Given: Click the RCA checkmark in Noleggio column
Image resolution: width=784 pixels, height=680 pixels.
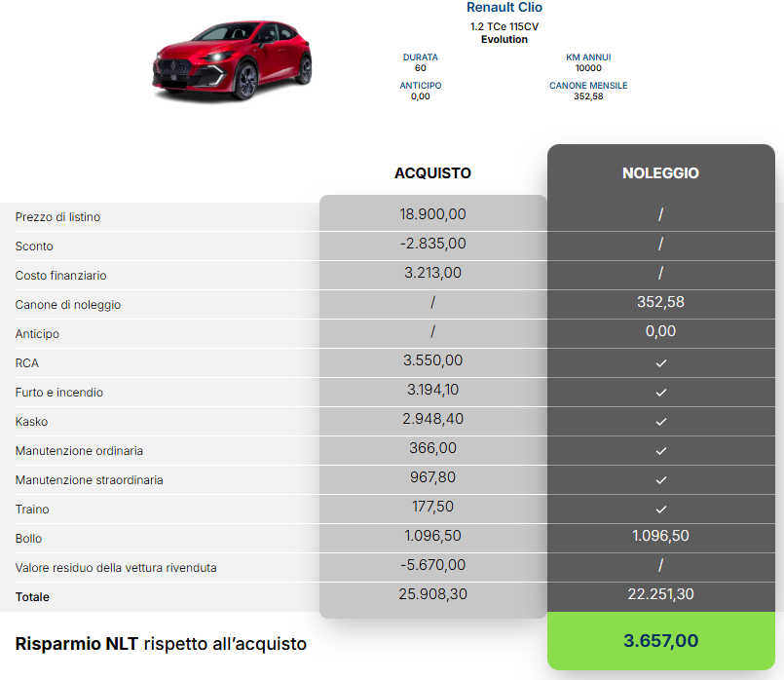Looking at the screenshot, I should (x=660, y=363).
